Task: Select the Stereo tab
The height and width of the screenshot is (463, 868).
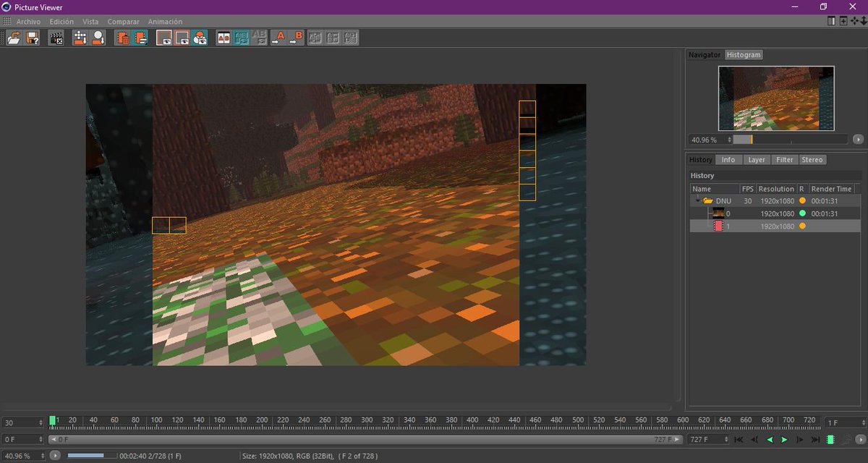Action: pyautogui.click(x=812, y=160)
